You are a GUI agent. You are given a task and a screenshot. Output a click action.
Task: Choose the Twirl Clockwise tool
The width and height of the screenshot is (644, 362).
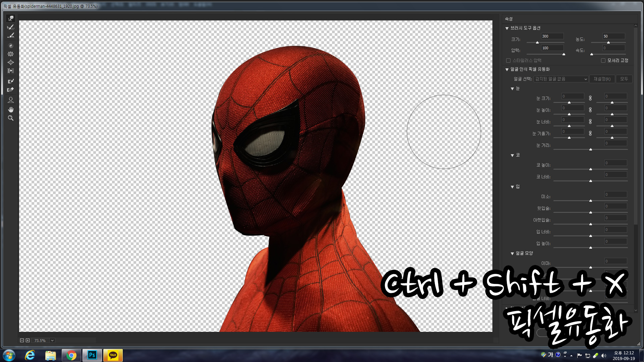click(11, 46)
